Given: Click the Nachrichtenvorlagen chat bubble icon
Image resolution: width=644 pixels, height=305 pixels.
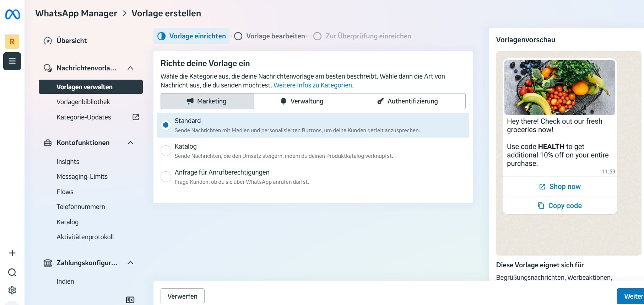Looking at the screenshot, I should 48,68.
